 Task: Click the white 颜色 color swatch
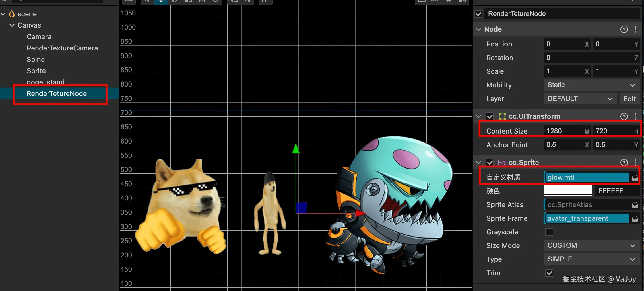[567, 190]
